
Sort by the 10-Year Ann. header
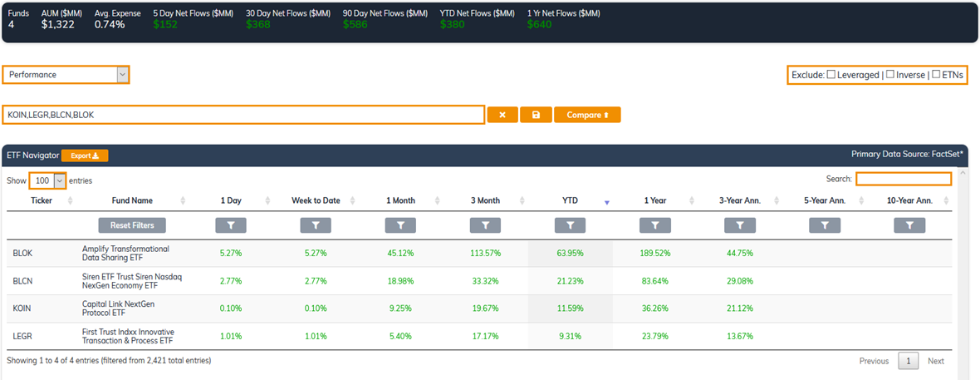click(909, 201)
